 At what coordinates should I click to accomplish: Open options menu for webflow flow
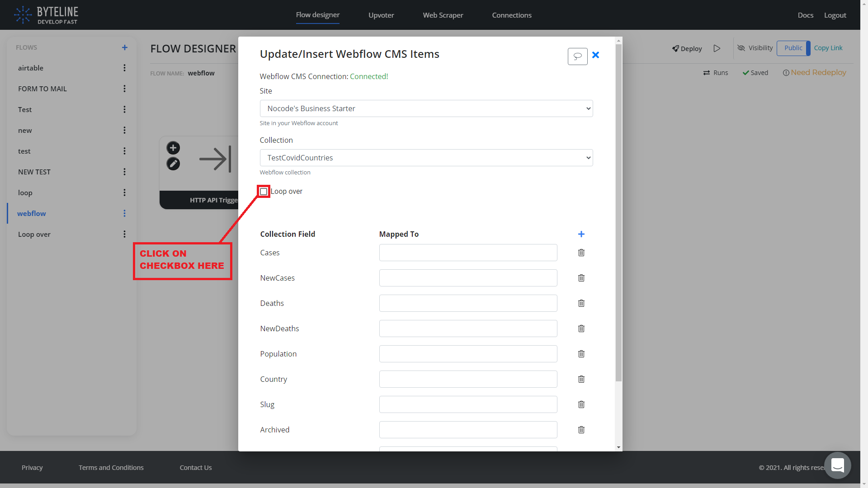124,213
